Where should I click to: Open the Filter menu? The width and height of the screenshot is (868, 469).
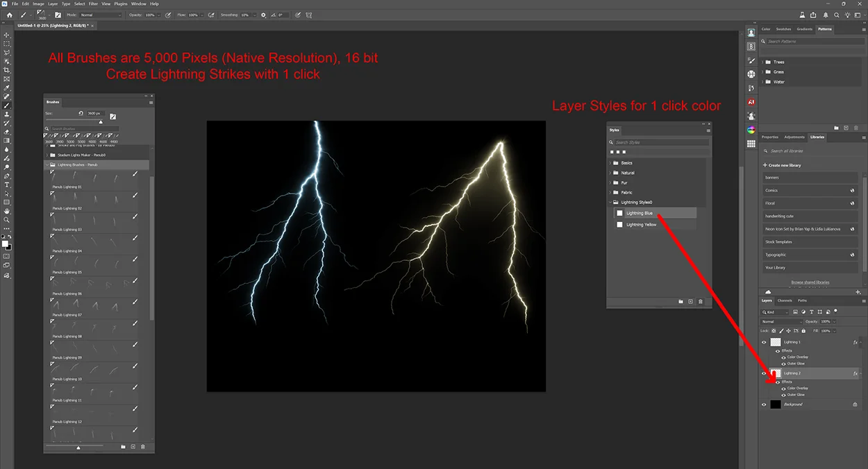93,3
